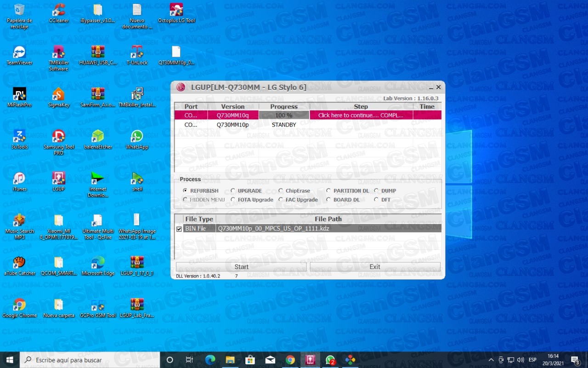Select the Nuevo documento text file icon
The height and width of the screenshot is (368, 588).
coord(137,16)
